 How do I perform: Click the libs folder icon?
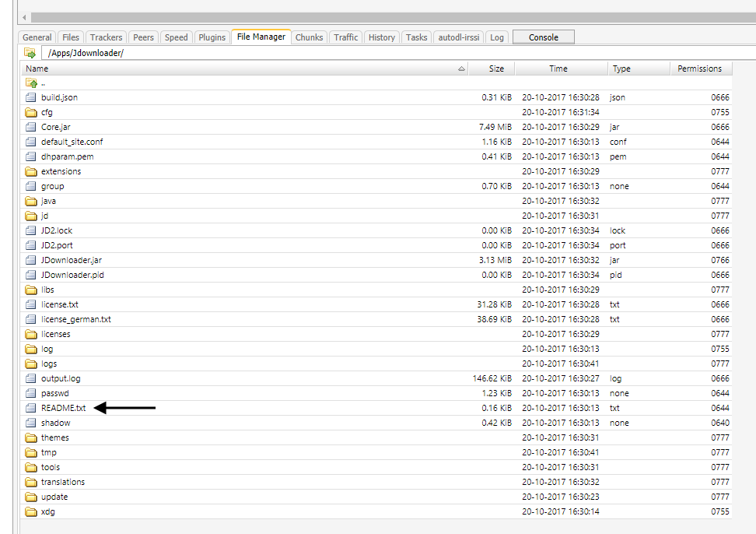point(31,290)
